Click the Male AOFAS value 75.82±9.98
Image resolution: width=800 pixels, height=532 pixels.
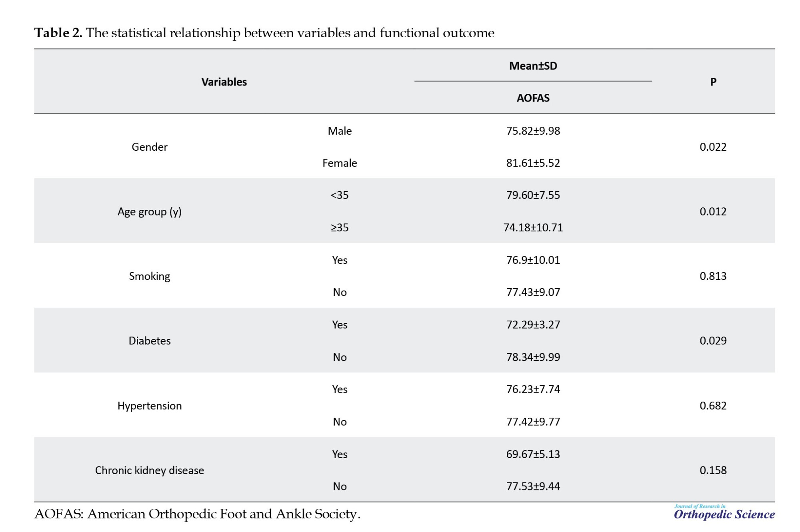pyautogui.click(x=533, y=131)
